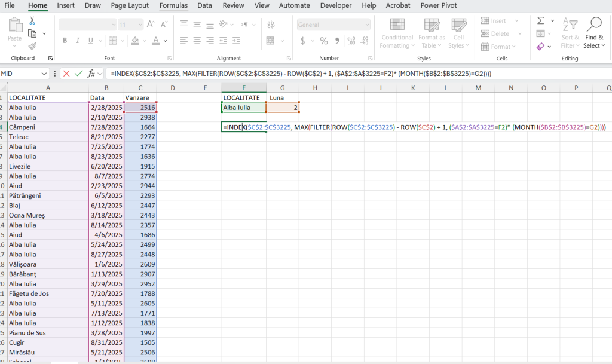Click Decrease Decimal icon
Viewport: 612px width, 364px height.
point(365,41)
